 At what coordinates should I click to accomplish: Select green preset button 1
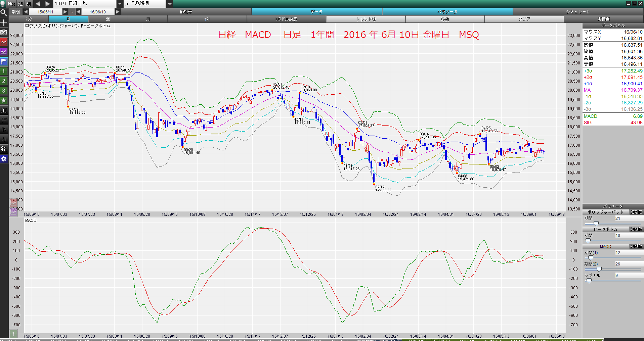coord(4,71)
